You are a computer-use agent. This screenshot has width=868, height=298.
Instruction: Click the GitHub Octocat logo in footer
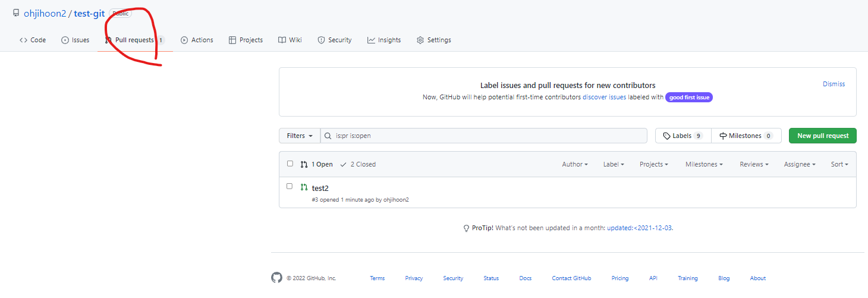[276, 278]
